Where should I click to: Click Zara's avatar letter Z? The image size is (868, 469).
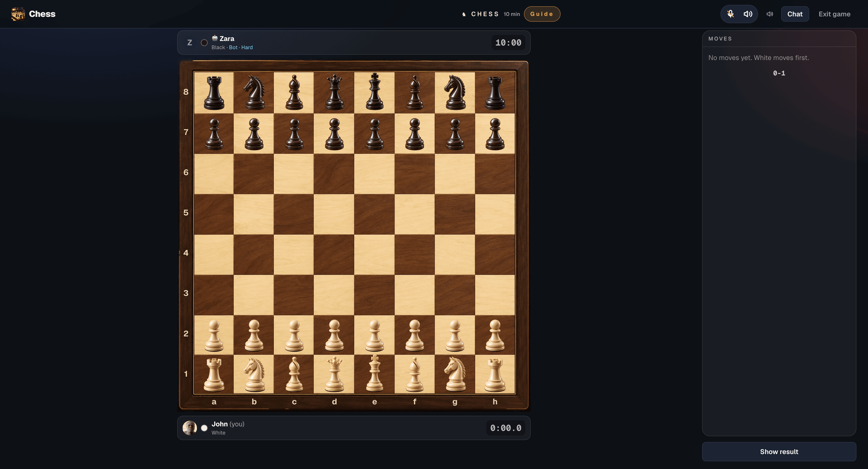point(190,42)
